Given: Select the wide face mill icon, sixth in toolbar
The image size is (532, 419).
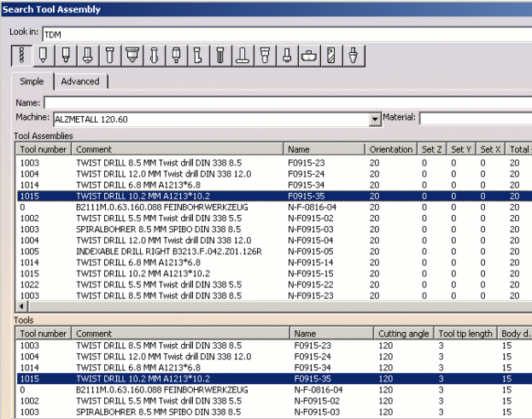Looking at the screenshot, I should click(x=132, y=56).
